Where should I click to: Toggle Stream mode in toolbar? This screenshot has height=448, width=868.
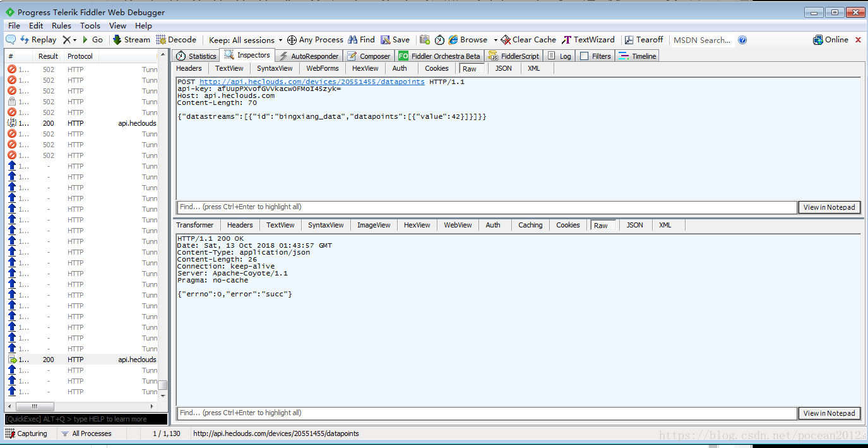131,40
